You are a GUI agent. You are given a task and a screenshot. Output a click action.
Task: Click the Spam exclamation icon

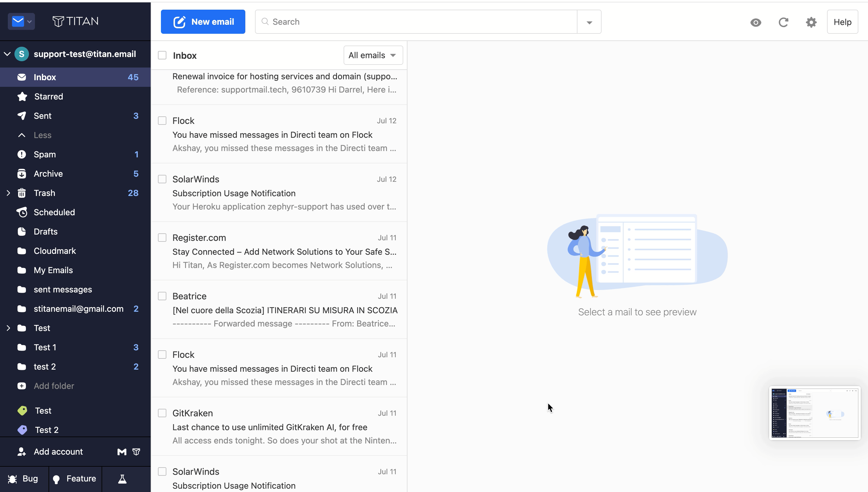pos(22,154)
